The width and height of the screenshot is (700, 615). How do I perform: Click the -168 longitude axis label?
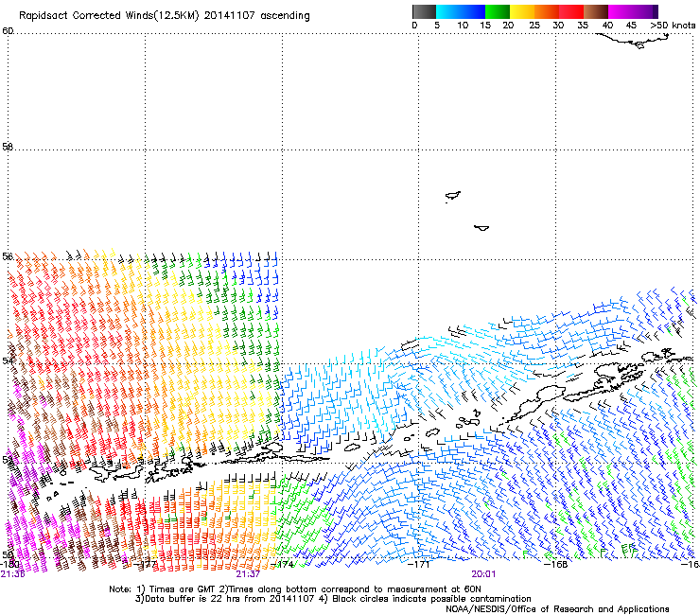(556, 564)
